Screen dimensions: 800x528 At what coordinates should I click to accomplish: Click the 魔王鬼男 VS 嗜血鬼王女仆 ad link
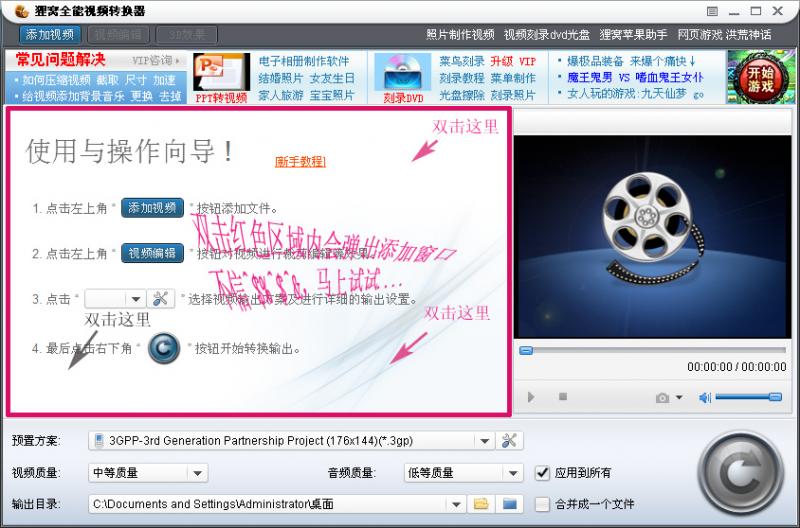tap(635, 78)
